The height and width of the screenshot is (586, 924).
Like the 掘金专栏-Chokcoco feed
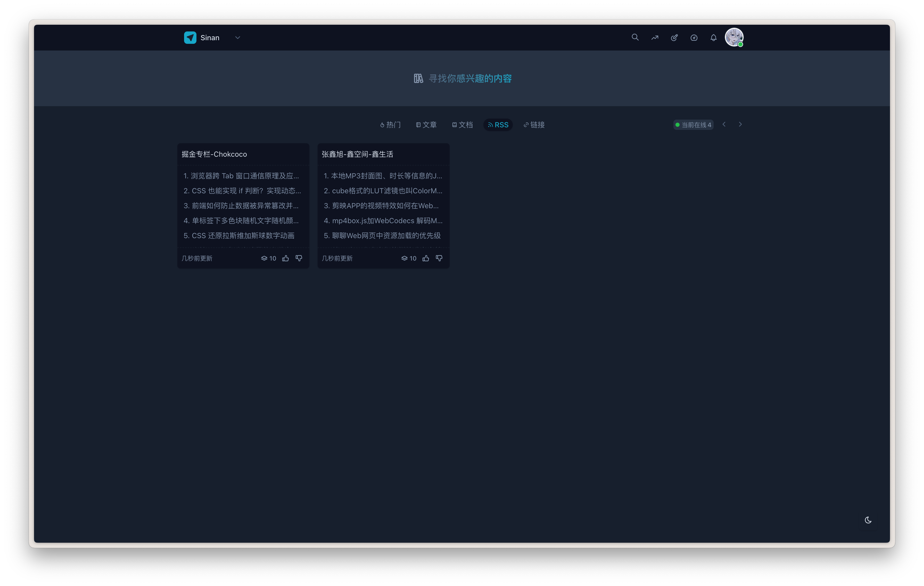pyautogui.click(x=285, y=258)
